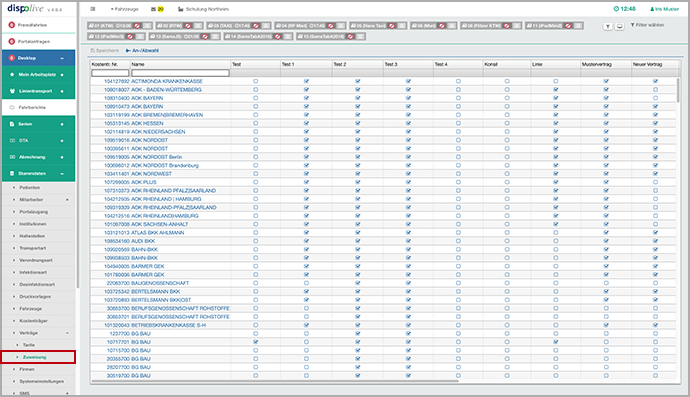
Task: Open Institutionen in Stammdaten menu
Action: point(33,224)
